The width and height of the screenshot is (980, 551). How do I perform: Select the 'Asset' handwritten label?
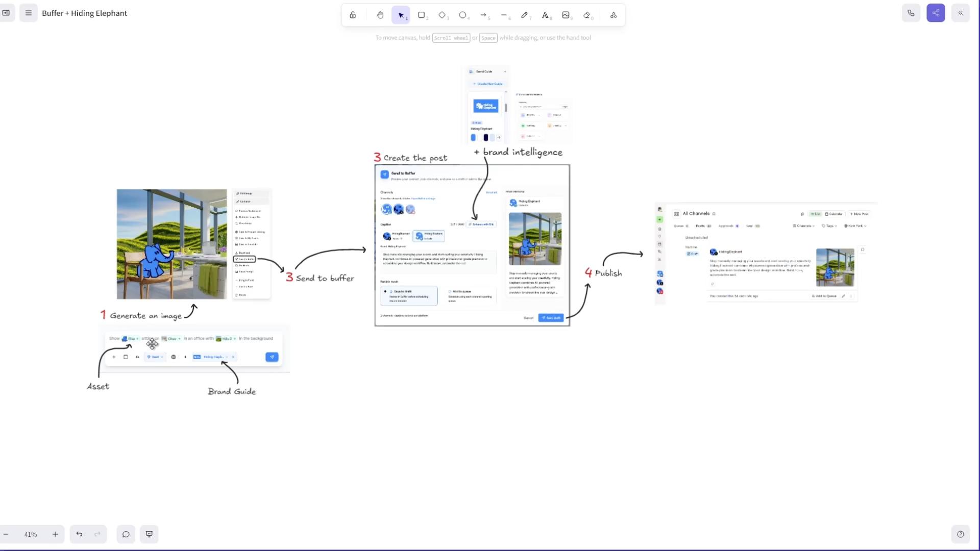tap(98, 386)
